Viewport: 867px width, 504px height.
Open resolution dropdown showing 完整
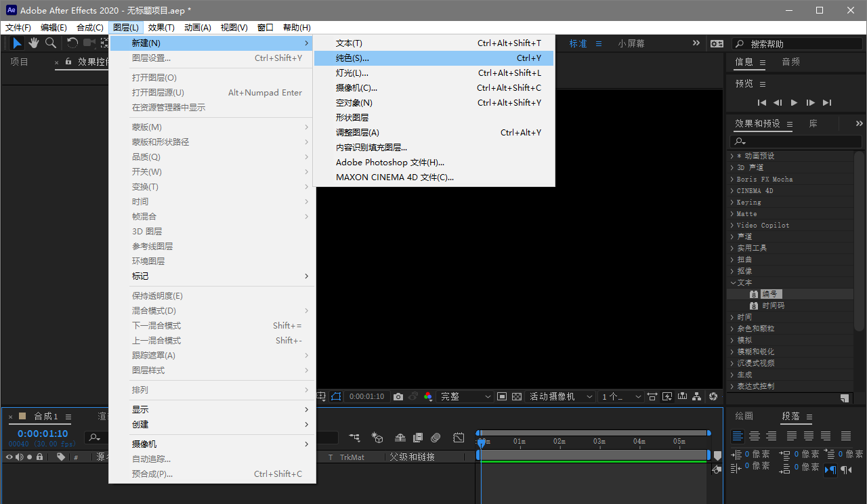466,396
